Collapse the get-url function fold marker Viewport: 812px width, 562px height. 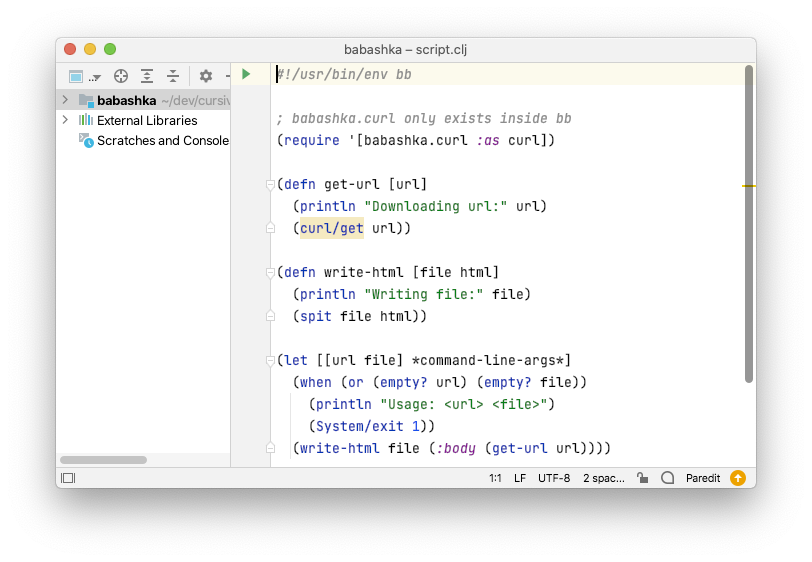[270, 184]
